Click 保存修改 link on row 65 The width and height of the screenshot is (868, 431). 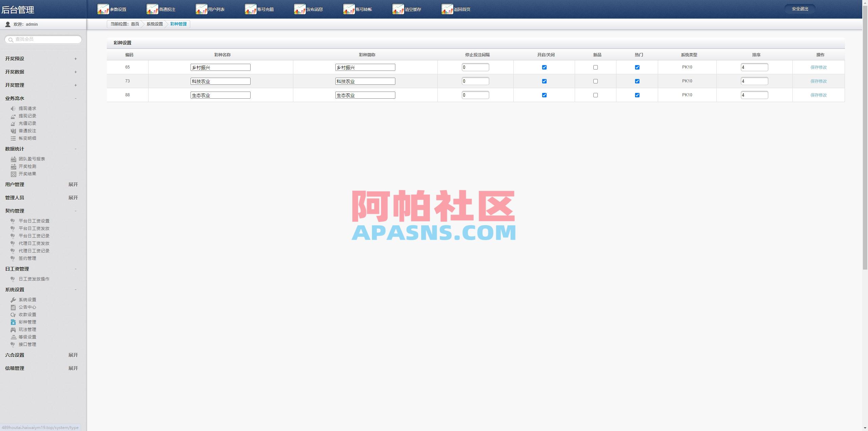(818, 67)
